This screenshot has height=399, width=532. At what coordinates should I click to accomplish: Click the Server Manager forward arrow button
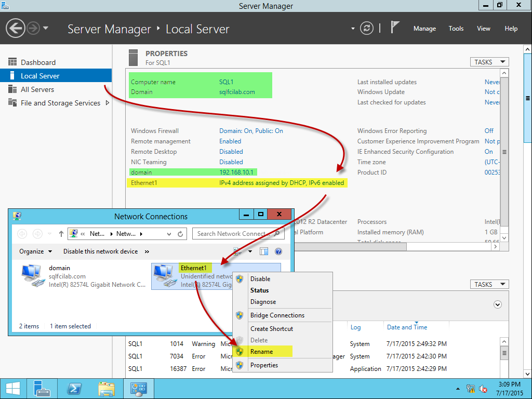(33, 28)
